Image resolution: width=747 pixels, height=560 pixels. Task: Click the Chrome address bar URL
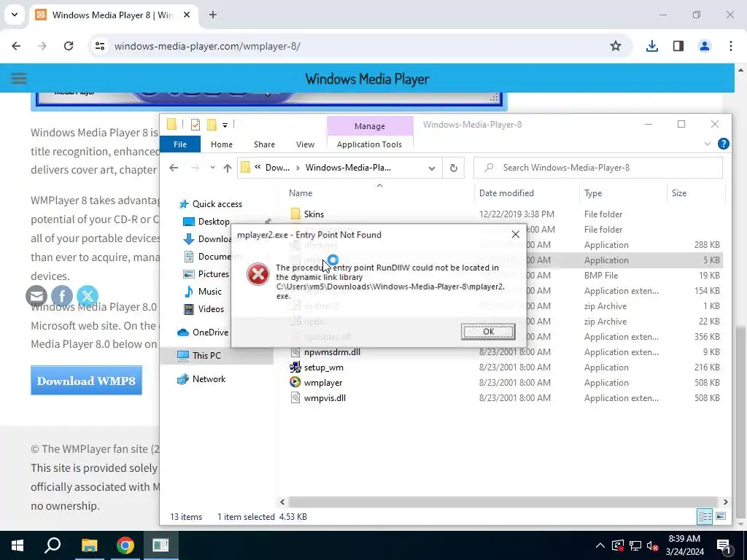click(x=207, y=46)
